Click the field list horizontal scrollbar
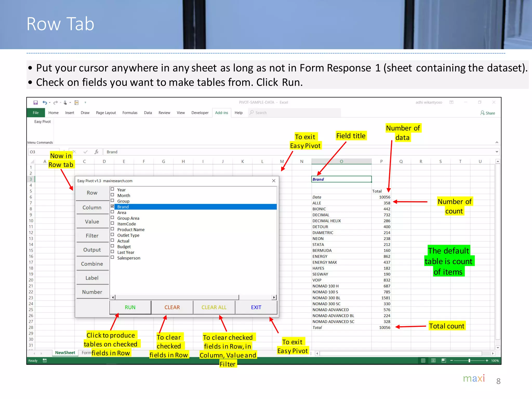The width and height of the screenshot is (532, 399). coord(177,297)
